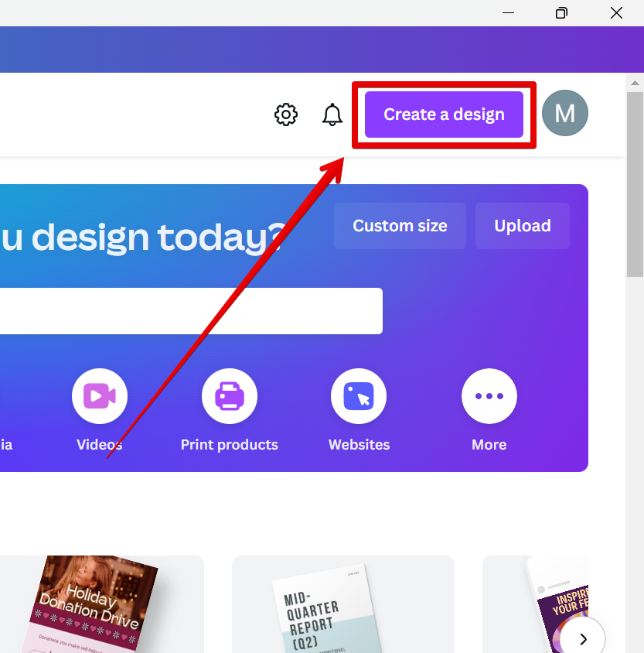
Task: Open the More categories icon
Action: point(489,396)
